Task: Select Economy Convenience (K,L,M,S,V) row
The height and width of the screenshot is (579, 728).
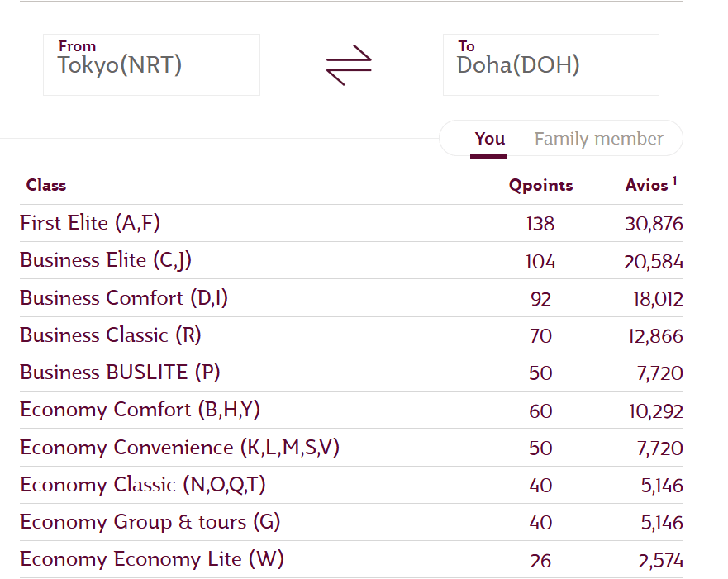Action: click(180, 448)
